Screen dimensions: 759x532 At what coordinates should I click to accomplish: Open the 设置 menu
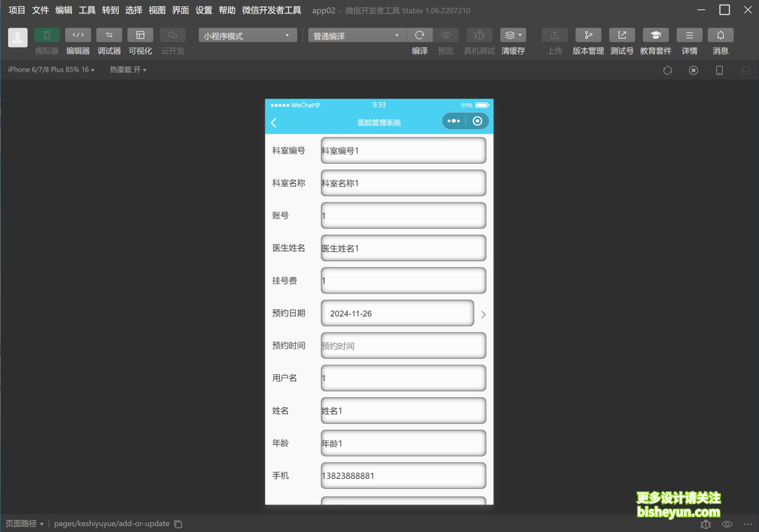click(203, 10)
